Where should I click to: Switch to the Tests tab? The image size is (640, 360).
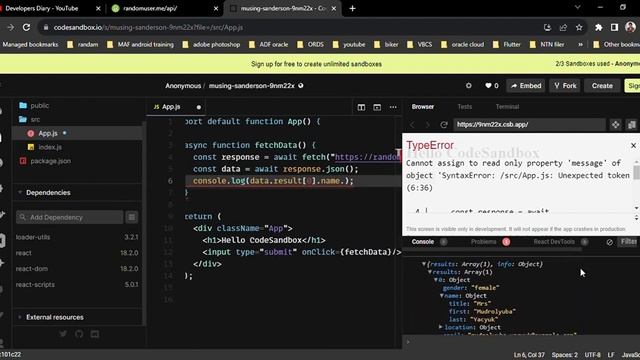[464, 107]
